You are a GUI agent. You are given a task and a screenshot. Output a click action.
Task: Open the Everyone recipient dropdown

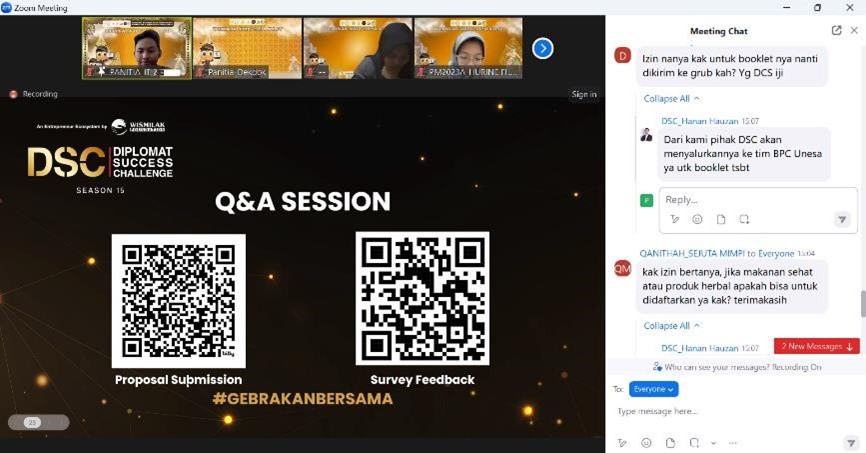click(x=653, y=389)
